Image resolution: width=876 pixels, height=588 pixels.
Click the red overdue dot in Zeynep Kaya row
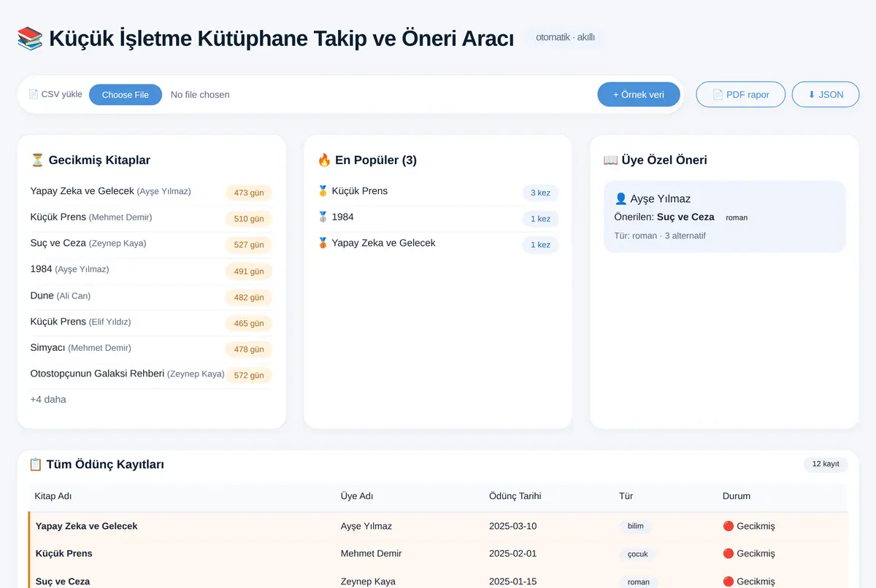(728, 581)
